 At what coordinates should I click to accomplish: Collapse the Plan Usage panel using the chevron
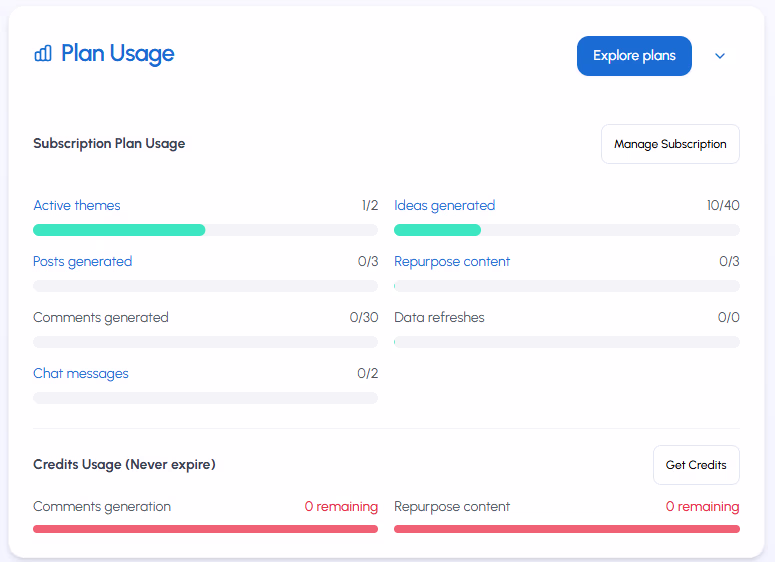click(719, 56)
